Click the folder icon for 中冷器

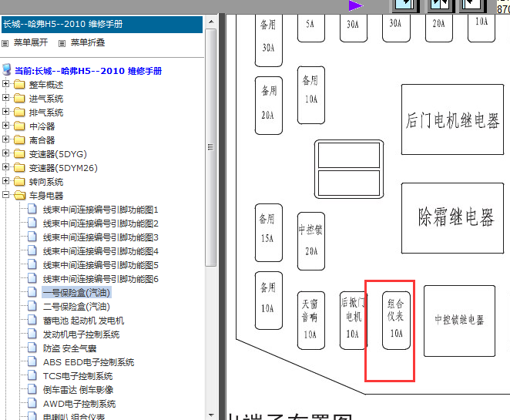point(19,126)
